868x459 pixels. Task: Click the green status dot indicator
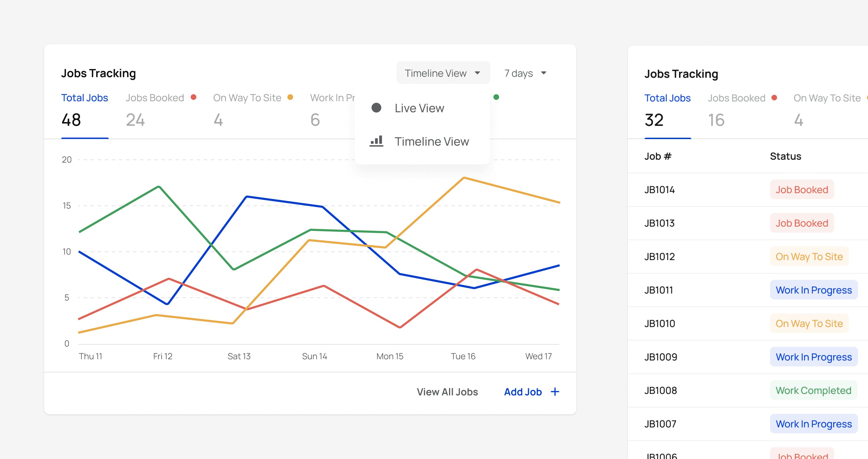(x=496, y=97)
